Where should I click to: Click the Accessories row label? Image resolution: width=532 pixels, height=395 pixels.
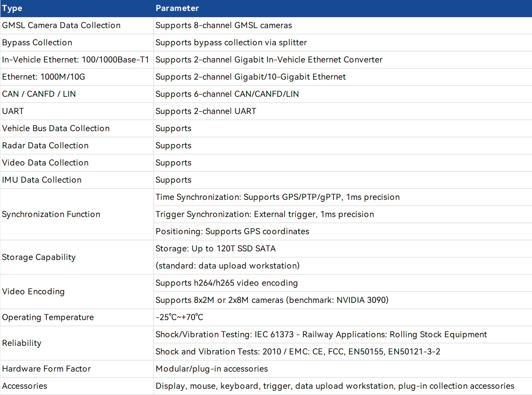(25, 386)
